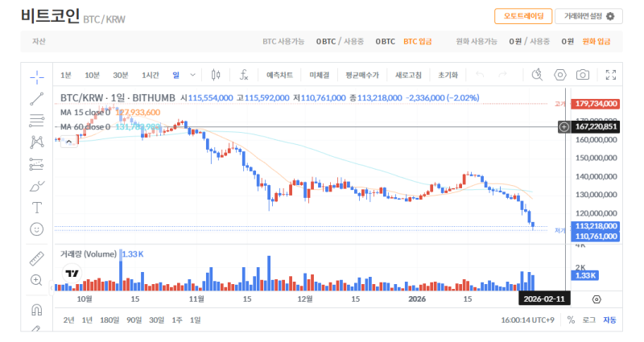Select the 30분 interval
Screen dimensions: 644x342
coord(121,75)
